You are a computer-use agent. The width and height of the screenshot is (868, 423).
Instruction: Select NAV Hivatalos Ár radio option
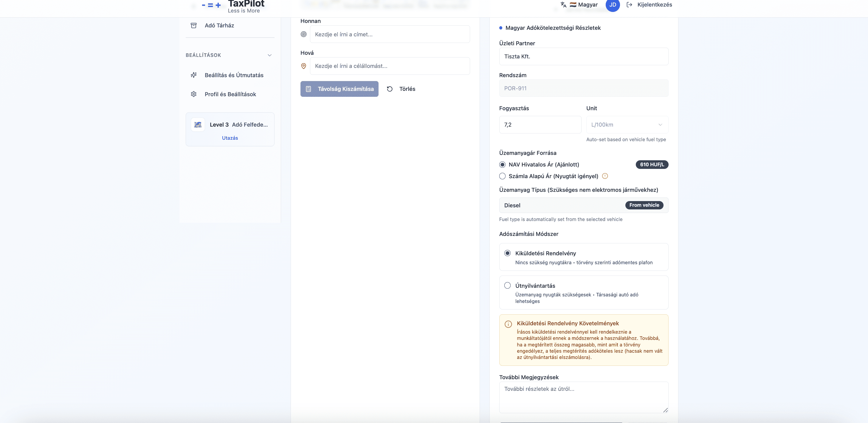(502, 165)
